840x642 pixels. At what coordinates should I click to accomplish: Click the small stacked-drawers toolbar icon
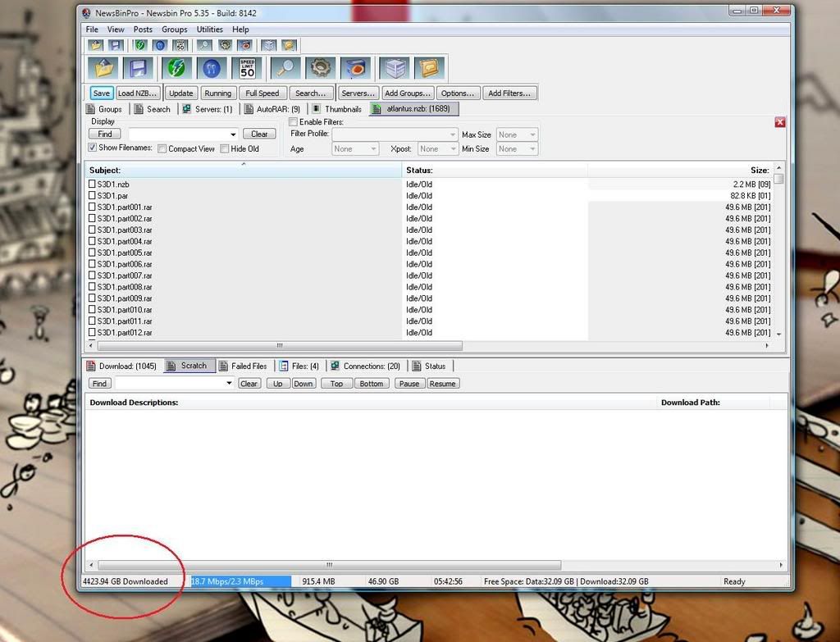click(268, 46)
